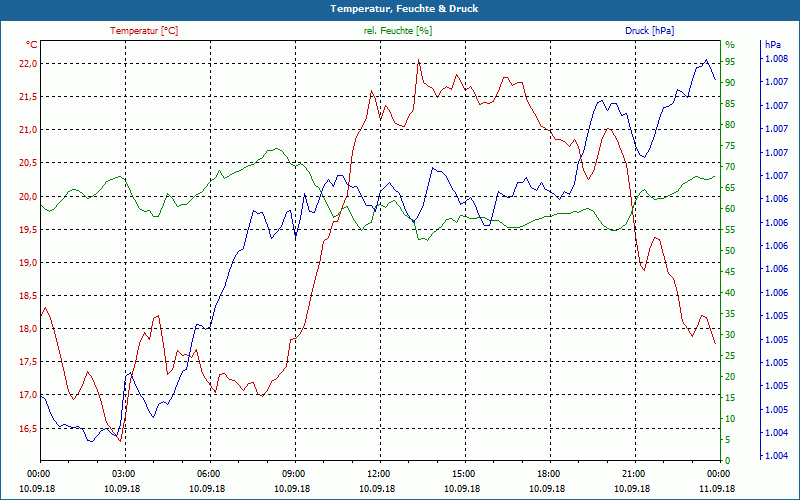The image size is (800, 500).
Task: Click the '°C' unit label on the temperature axis
Action: coord(32,45)
